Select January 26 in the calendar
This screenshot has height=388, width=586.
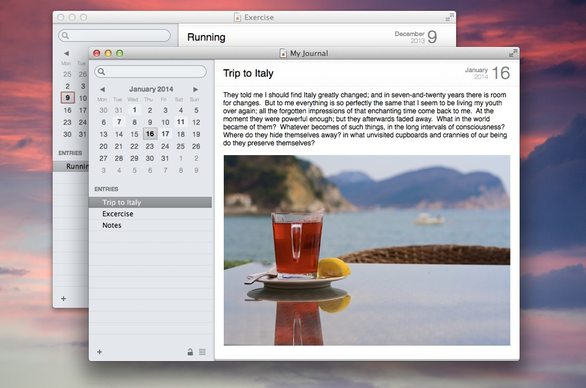click(x=196, y=146)
